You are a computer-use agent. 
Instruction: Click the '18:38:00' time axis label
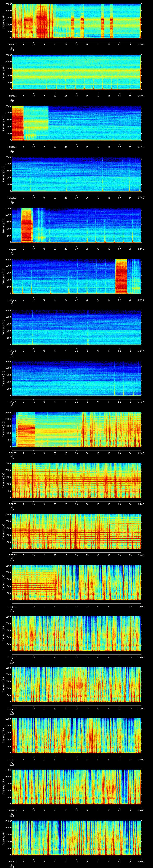tap(12, 810)
